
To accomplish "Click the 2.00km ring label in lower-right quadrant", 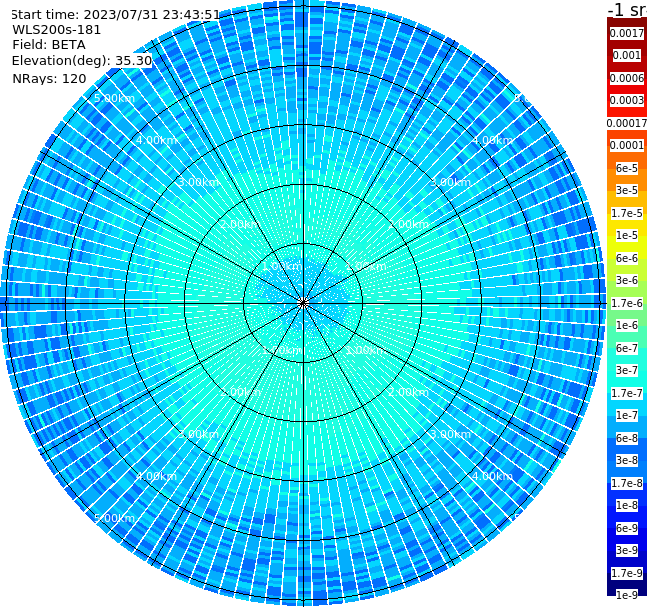I will pos(408,392).
